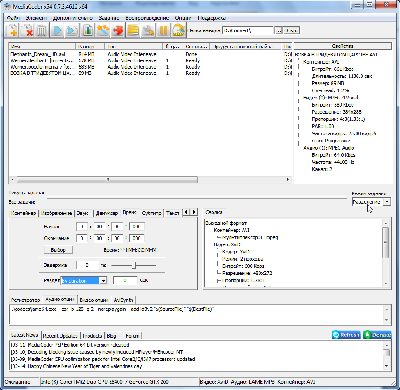Switch to the Products news tab
Screen dimensions: 400x390
tap(92, 336)
